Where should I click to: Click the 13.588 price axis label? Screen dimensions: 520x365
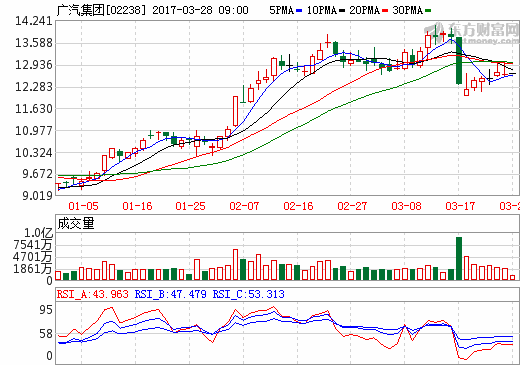coord(34,43)
